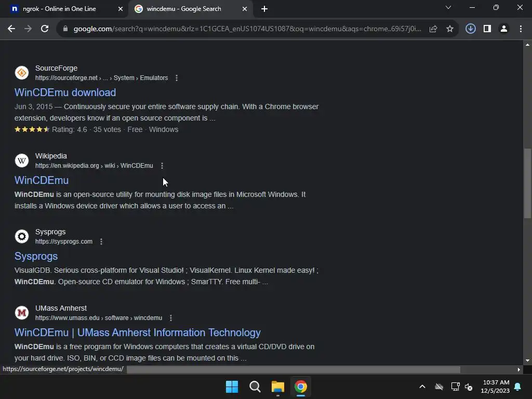Image resolution: width=532 pixels, height=399 pixels.
Task: Reload the Google search page
Action: click(45, 29)
